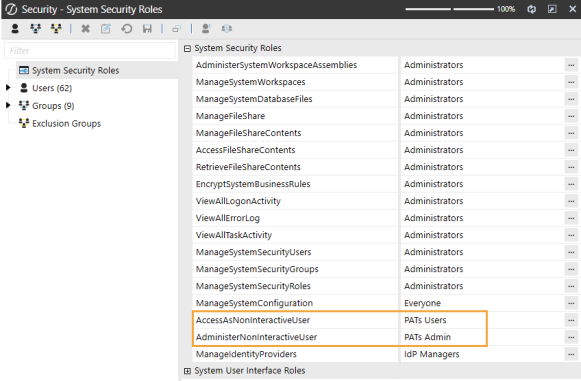This screenshot has height=381, width=581.
Task: Click the AdministerNonInteractiveUser role name
Action: (x=256, y=337)
